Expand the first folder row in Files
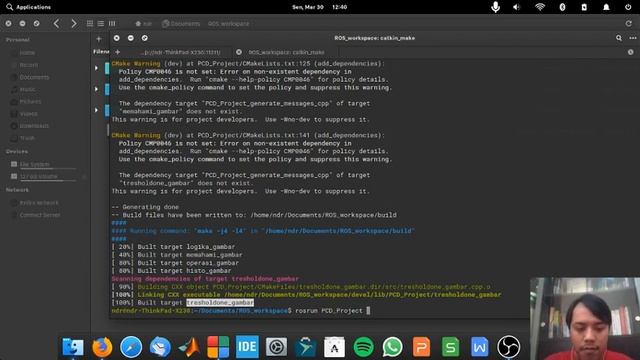This screenshot has height=360, width=640. point(96,68)
